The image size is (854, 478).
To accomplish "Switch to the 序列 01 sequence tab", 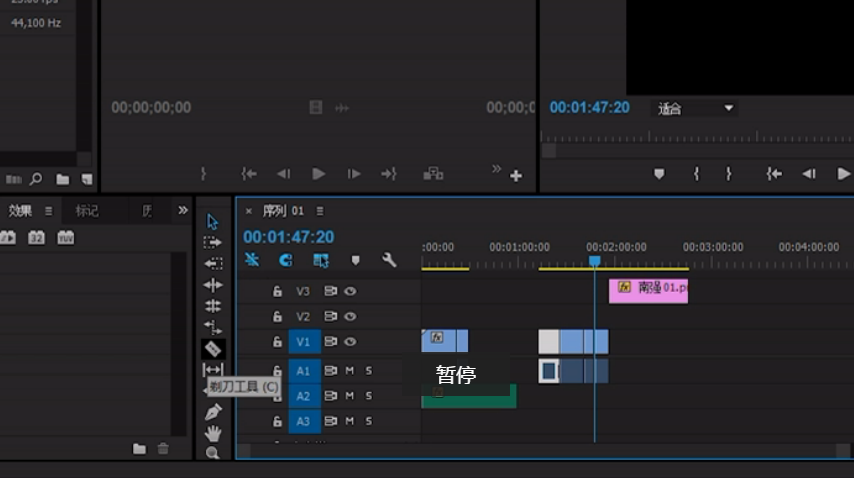I will (x=283, y=211).
